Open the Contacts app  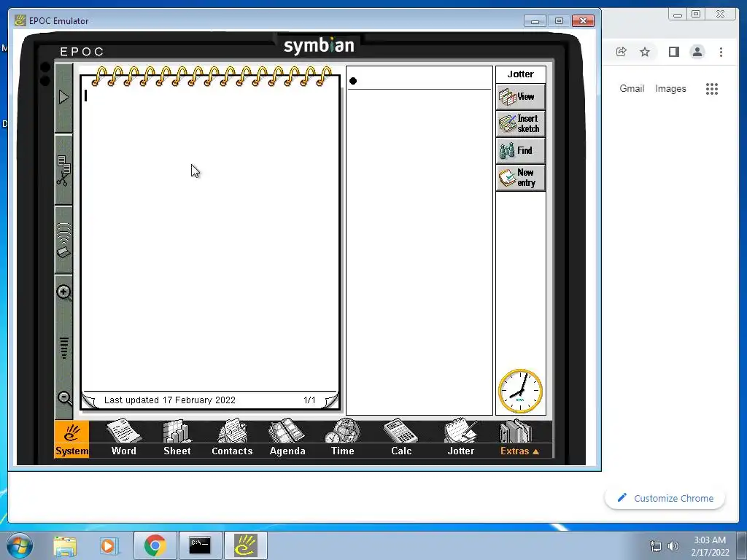[232, 438]
